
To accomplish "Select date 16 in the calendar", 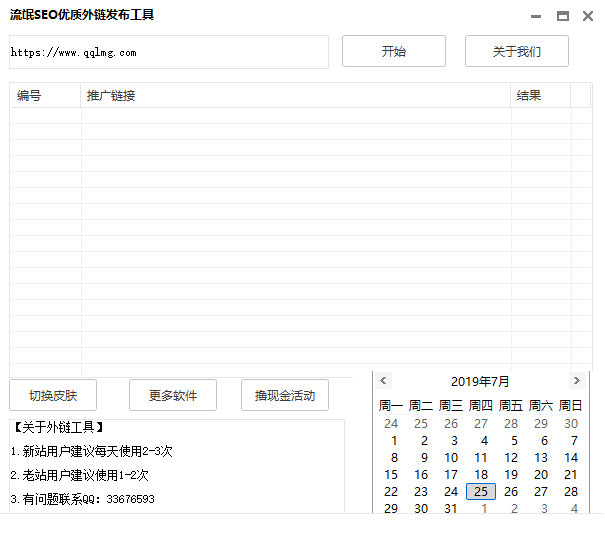I will point(421,474).
